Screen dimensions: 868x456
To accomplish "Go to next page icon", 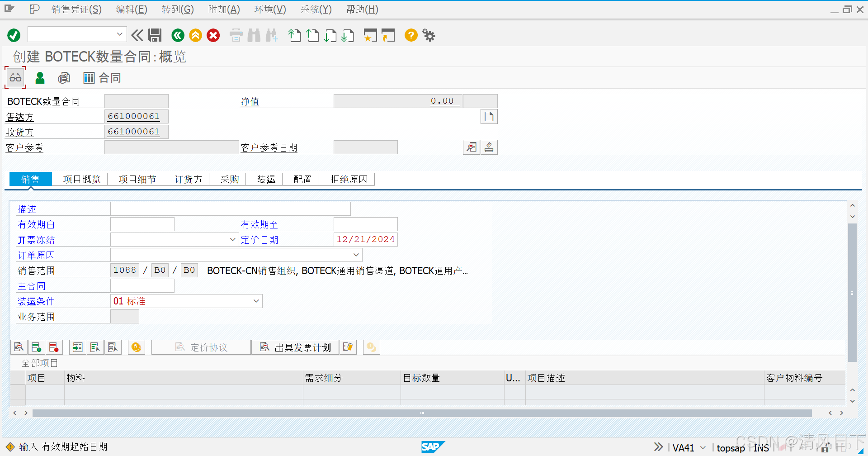I will tap(330, 35).
